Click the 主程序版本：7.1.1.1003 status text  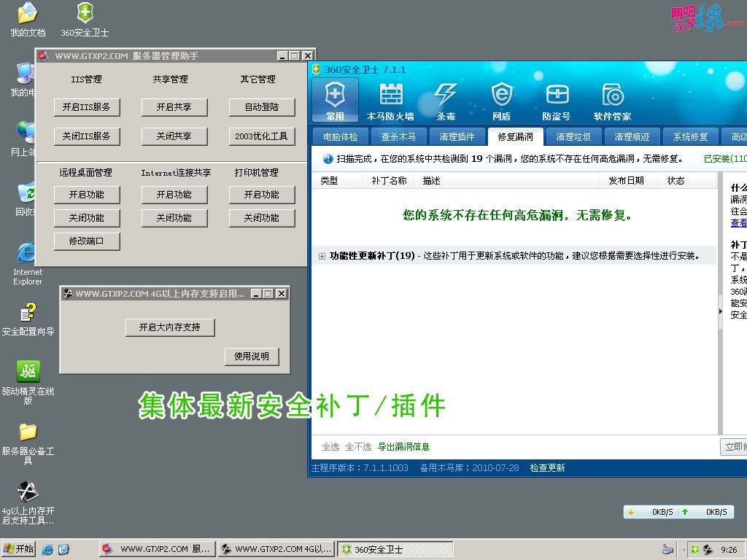click(360, 468)
